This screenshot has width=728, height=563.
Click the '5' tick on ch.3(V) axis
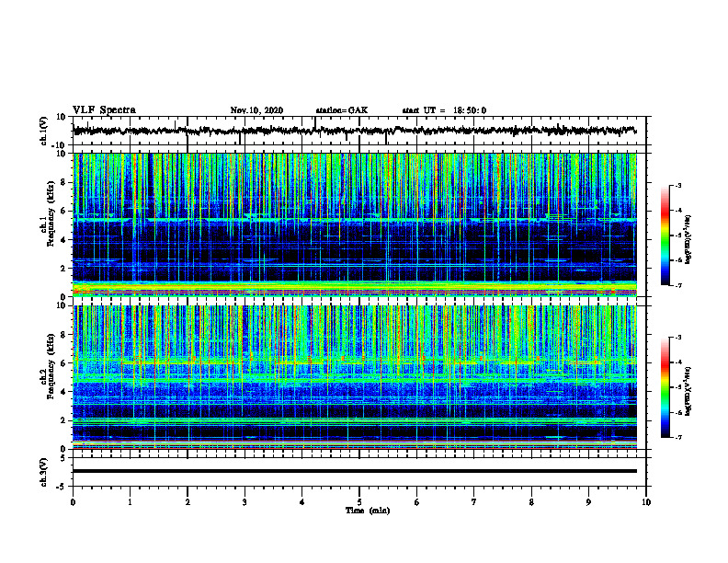63,458
